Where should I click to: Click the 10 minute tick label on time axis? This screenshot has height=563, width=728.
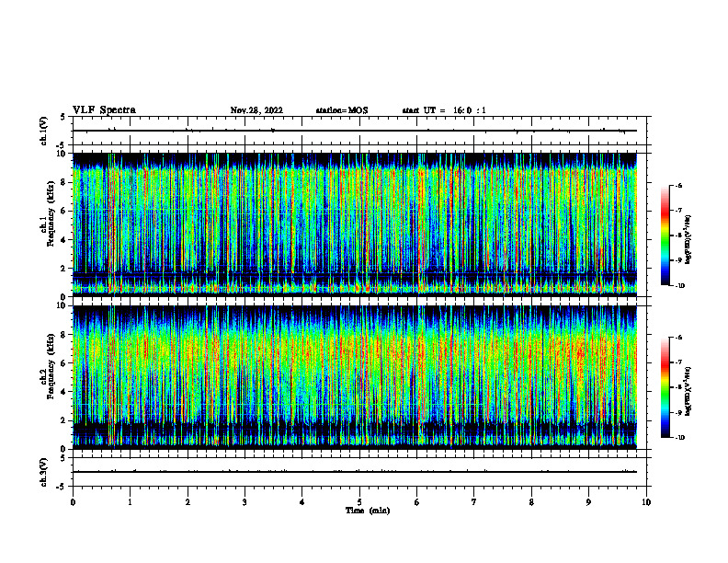[x=646, y=502]
